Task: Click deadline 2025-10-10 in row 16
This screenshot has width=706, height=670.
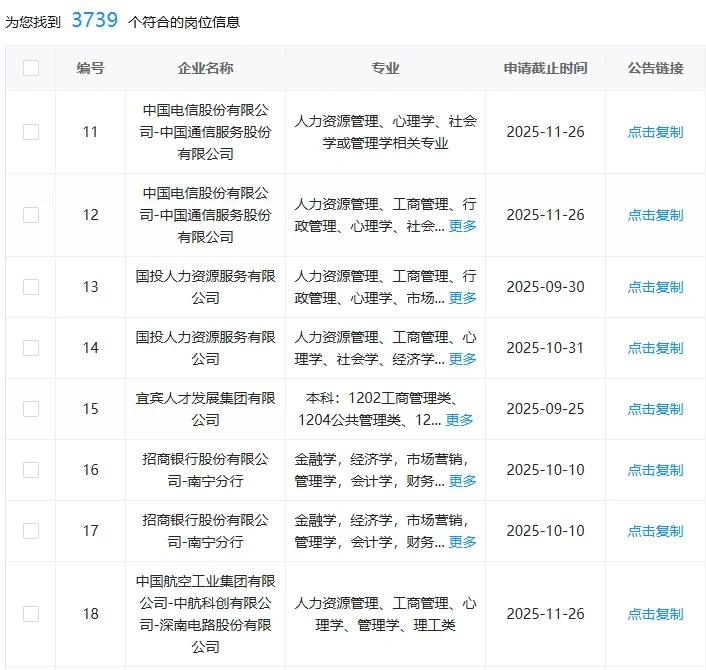Action: (x=545, y=470)
